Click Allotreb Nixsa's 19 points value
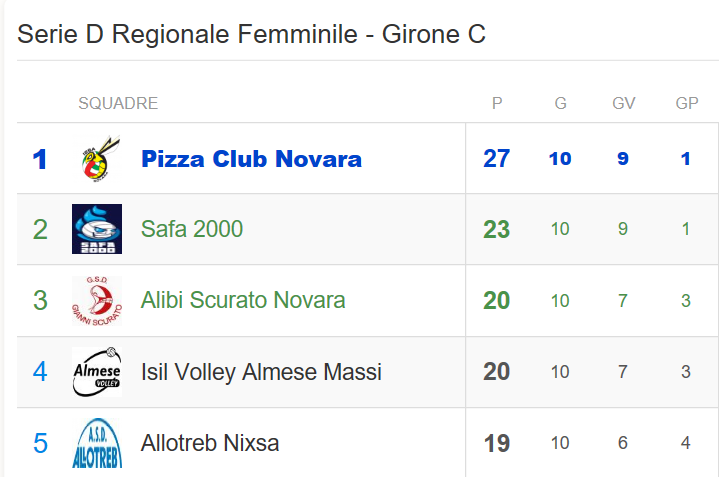Viewport: 719px width, 477px height. click(x=497, y=443)
